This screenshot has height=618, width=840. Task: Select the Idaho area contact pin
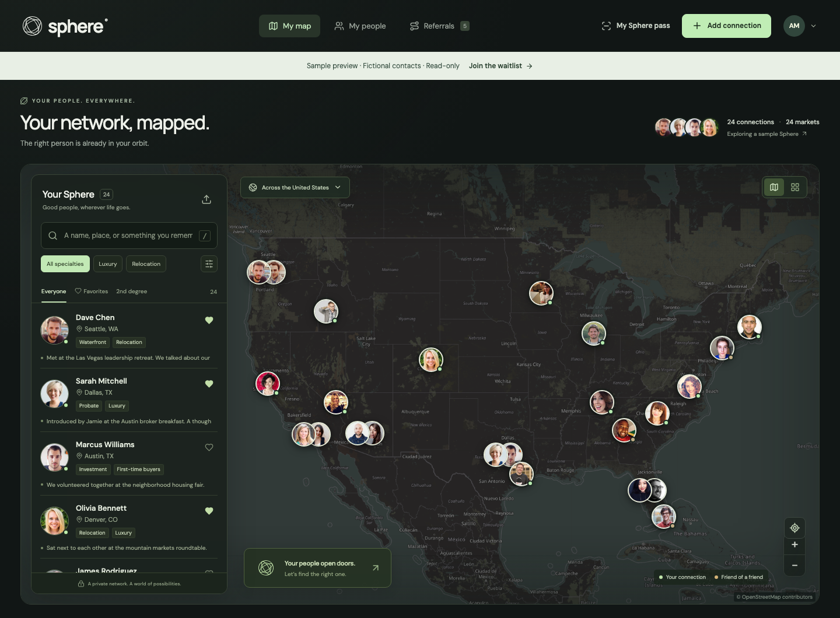click(326, 311)
